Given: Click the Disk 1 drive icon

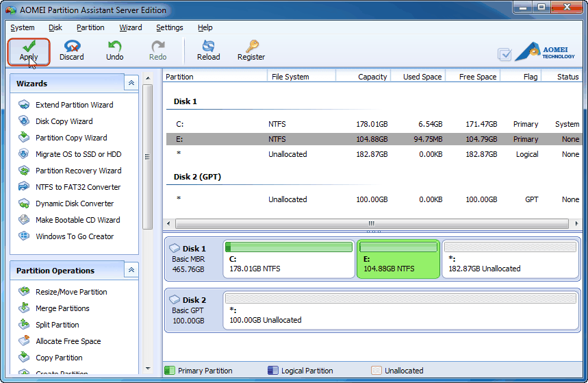Looking at the screenshot, I should pyautogui.click(x=175, y=248).
